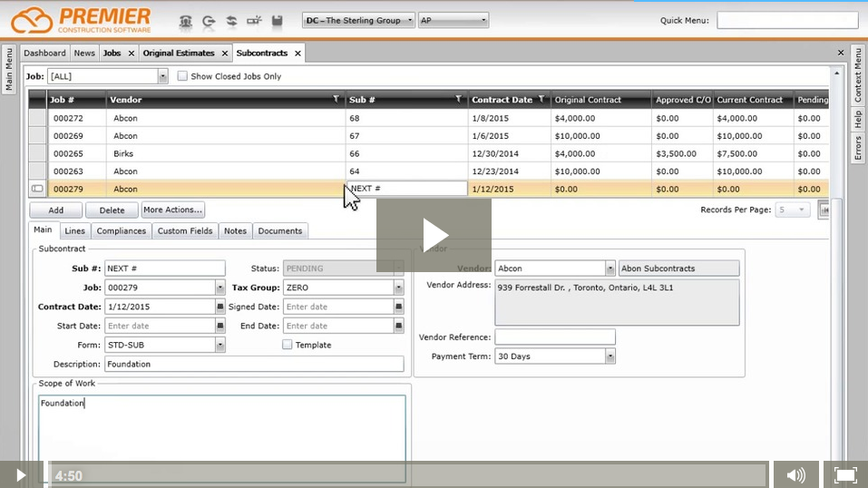Open the Payment Term 30 Days dropdown
This screenshot has width=868, height=488.
point(610,356)
